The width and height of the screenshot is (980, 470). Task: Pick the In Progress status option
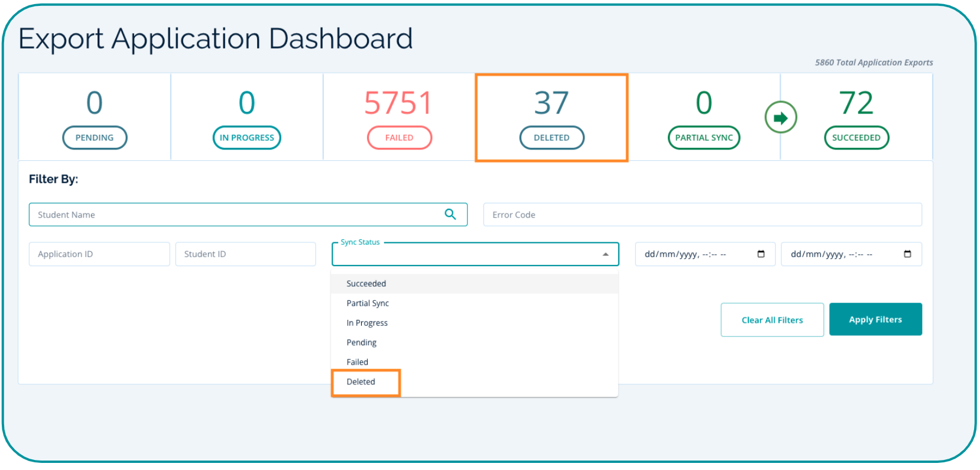[367, 323]
